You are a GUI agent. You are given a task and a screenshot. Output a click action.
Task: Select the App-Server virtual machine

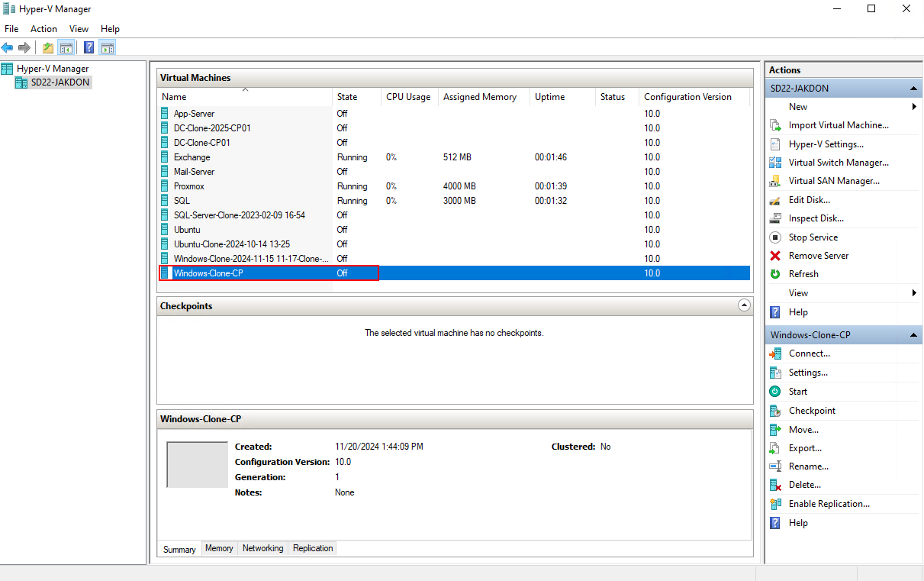[454, 114]
